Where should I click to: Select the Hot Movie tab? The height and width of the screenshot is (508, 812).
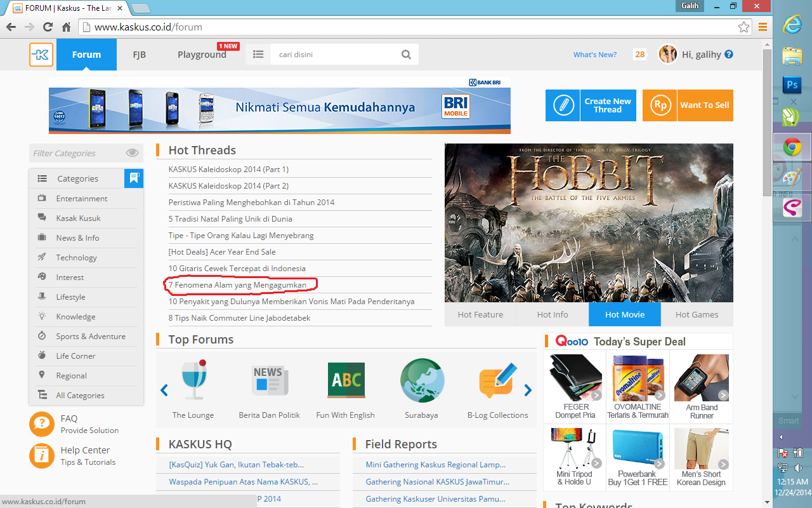tap(625, 314)
